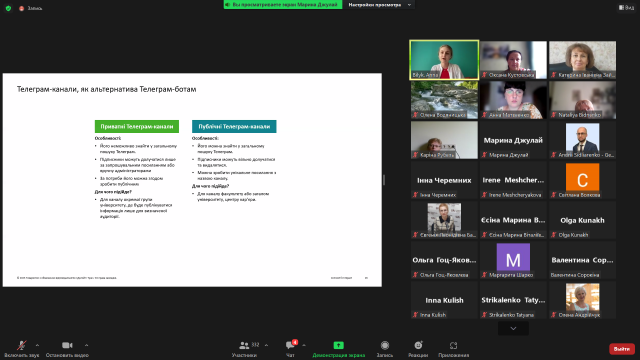
Task: Open Настройки просмотра view options dropdown
Action: tap(379, 5)
